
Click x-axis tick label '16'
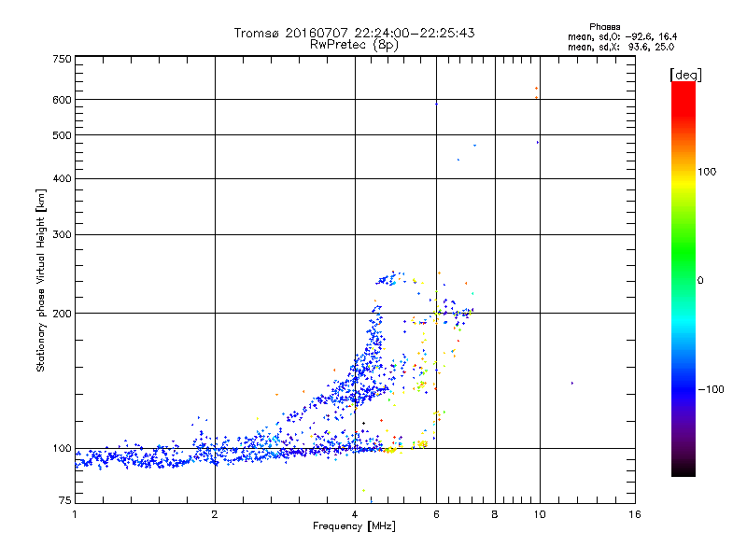click(x=635, y=514)
